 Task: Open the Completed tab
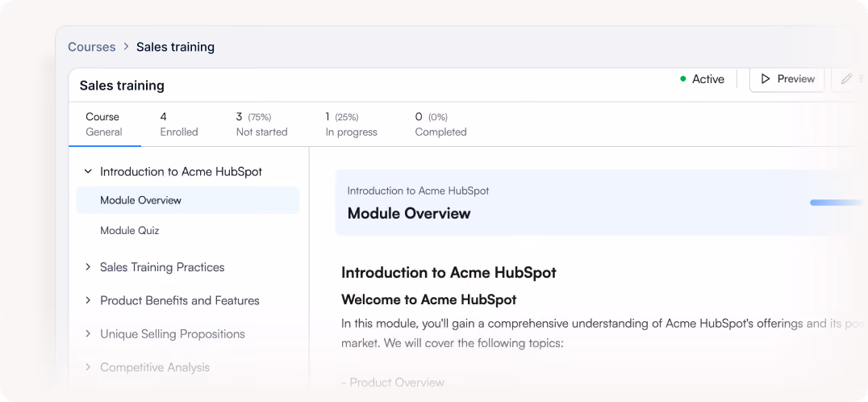click(440, 124)
